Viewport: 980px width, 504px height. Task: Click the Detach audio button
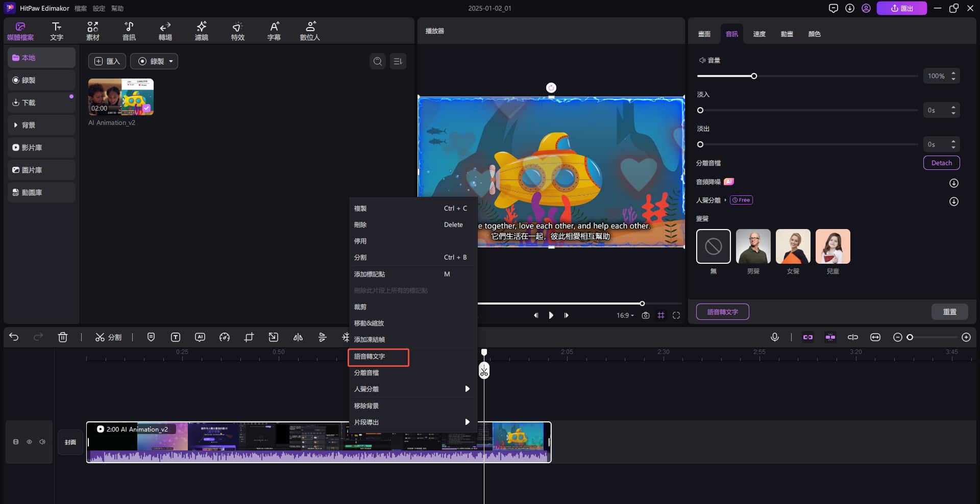click(941, 162)
